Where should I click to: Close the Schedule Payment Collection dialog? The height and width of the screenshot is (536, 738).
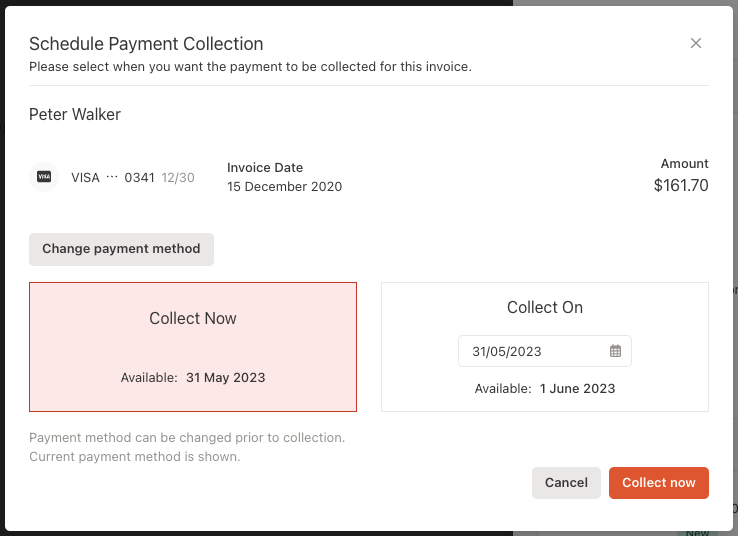[x=696, y=43]
